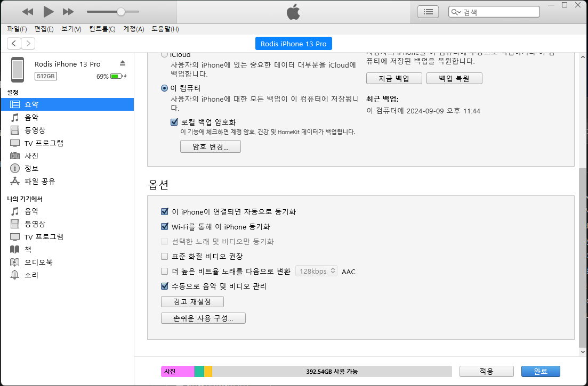This screenshot has height=386, width=588.
Task: Click the rewind playback button
Action: coord(27,12)
